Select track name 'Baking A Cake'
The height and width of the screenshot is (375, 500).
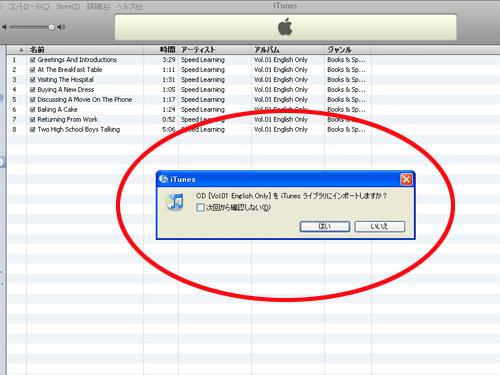coord(57,110)
